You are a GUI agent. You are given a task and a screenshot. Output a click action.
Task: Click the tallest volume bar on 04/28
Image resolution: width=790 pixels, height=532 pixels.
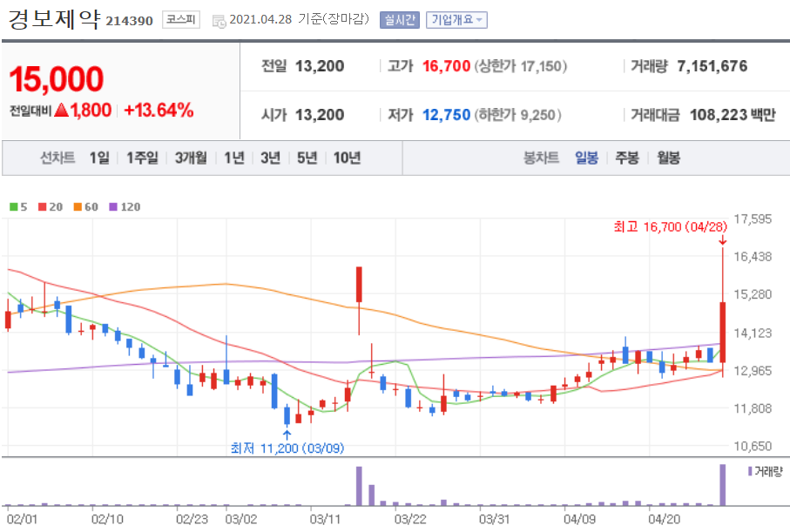tap(722, 485)
